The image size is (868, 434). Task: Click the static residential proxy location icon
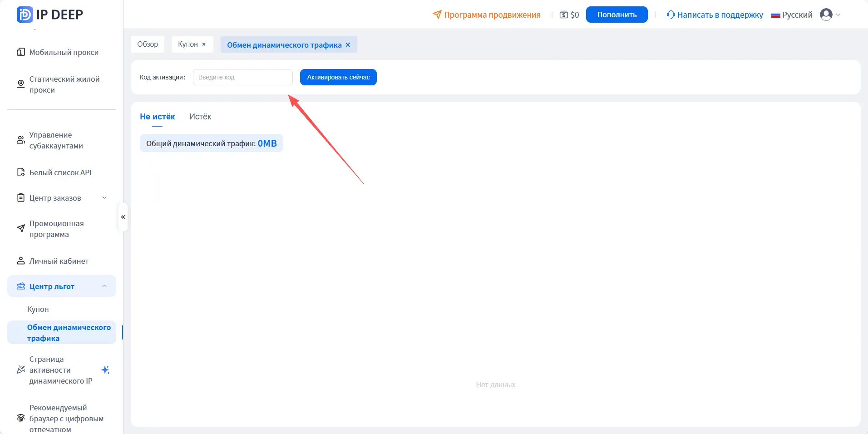21,84
